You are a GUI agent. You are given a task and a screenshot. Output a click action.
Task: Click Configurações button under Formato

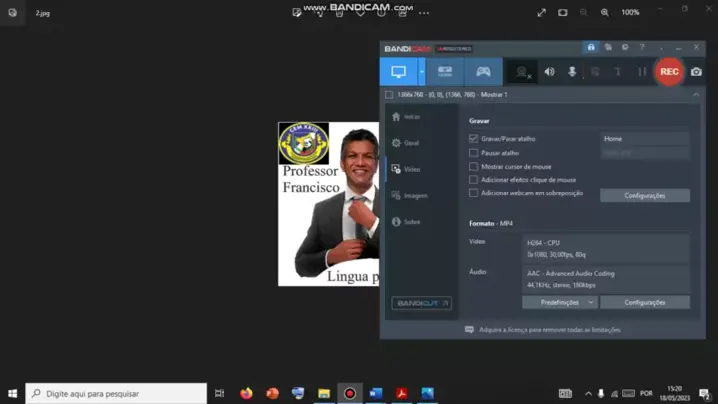coord(645,302)
